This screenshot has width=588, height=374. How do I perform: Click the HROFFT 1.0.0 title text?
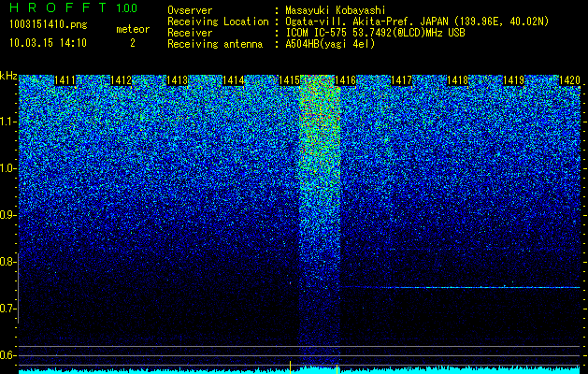tap(73, 7)
